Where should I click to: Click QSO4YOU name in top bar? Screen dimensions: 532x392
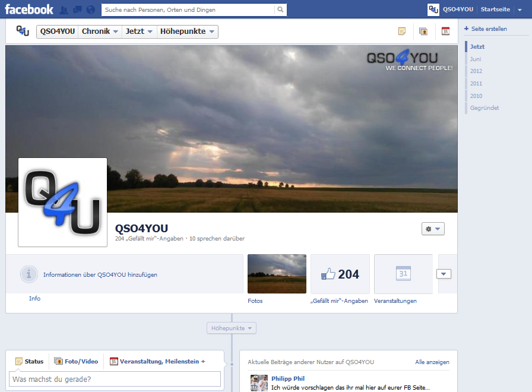point(458,10)
